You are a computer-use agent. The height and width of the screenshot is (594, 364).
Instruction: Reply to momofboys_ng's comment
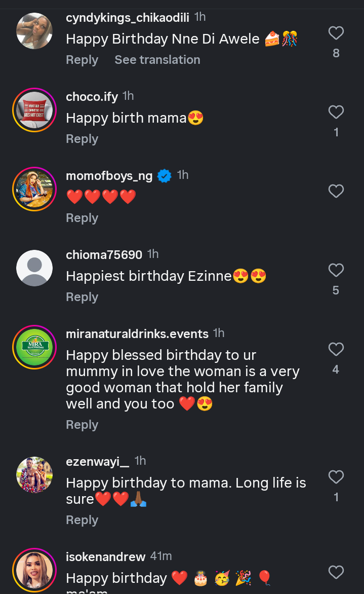[82, 218]
